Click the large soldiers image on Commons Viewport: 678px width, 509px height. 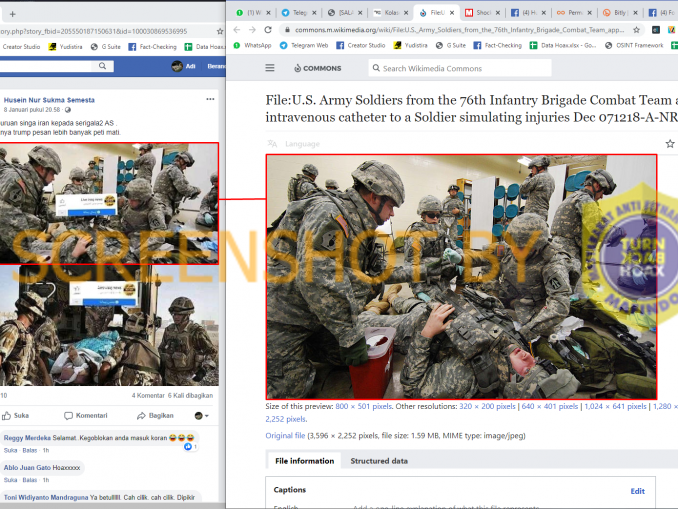(461, 277)
